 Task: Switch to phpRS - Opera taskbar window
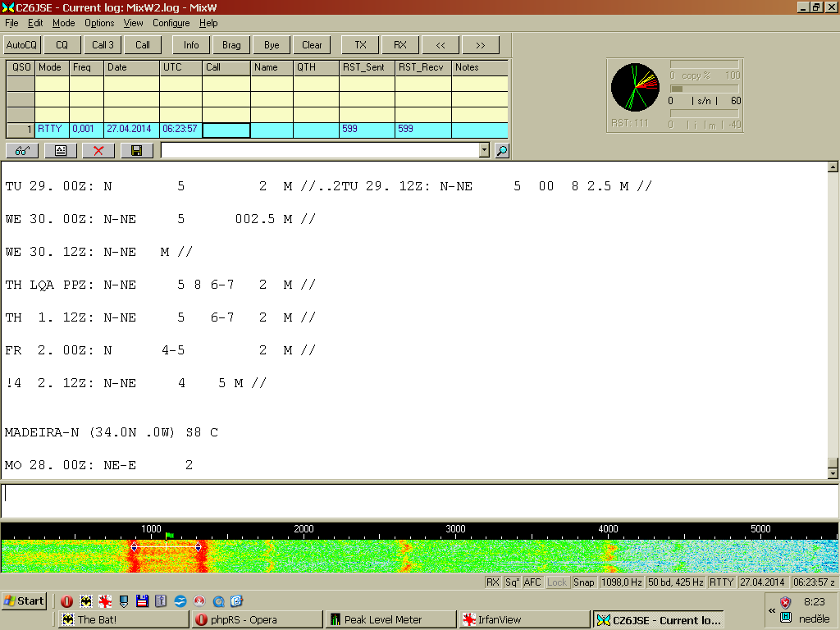[x=258, y=620]
